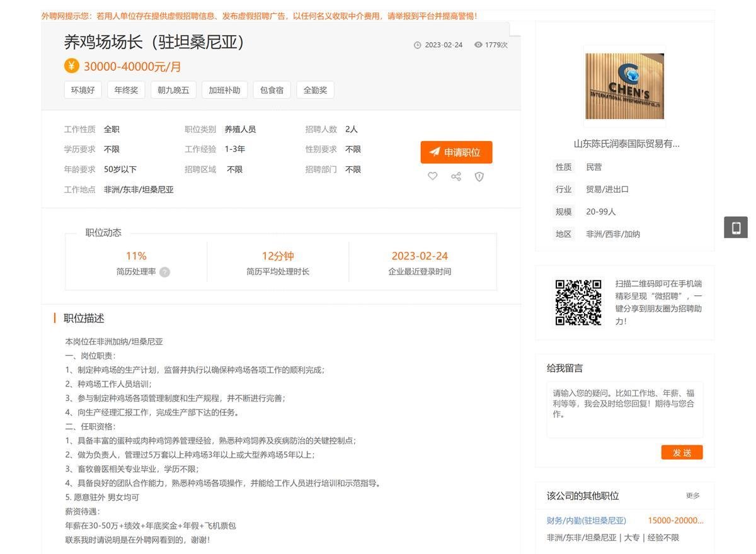The width and height of the screenshot is (756, 554).
Task: Click the orange yen salary icon
Action: [71, 65]
